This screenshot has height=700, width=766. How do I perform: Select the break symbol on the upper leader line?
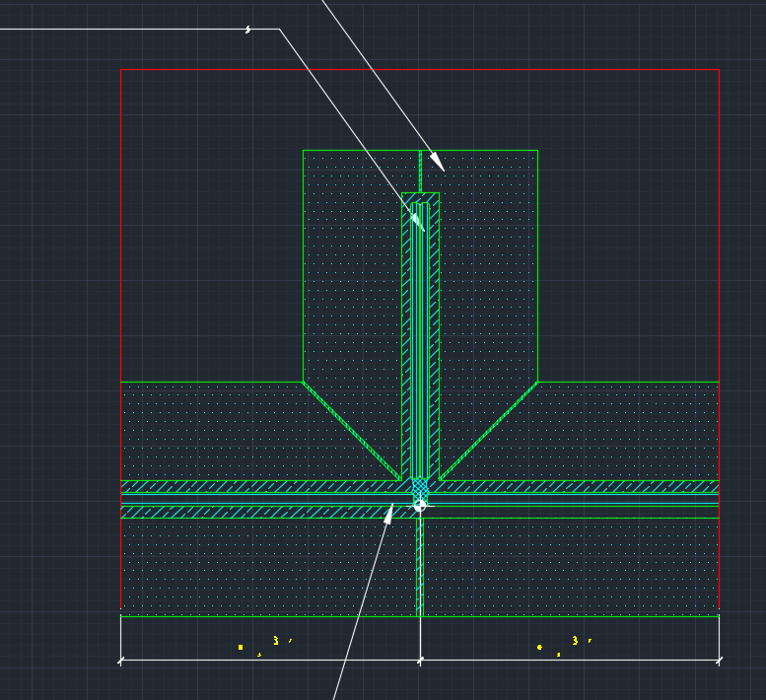[248, 30]
